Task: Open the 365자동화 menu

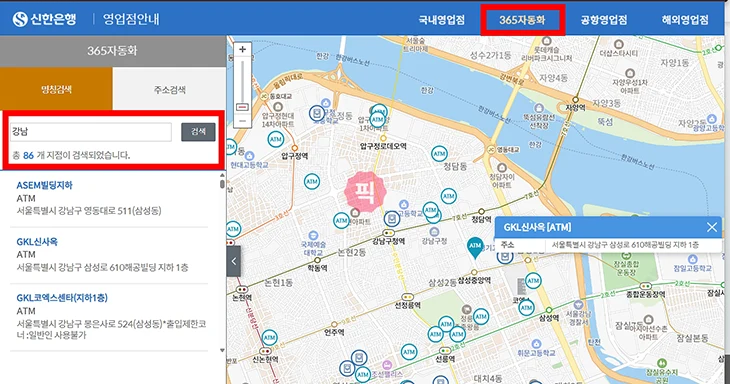Action: tap(522, 20)
